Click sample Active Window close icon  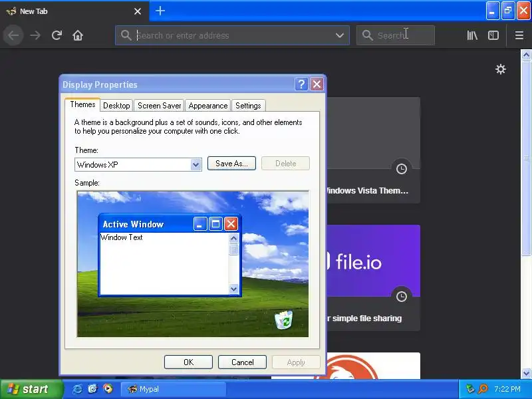click(x=231, y=224)
